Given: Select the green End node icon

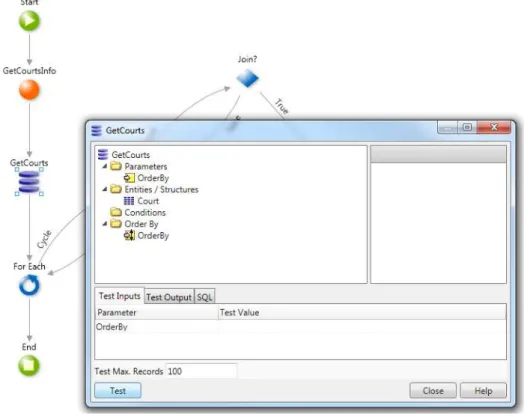Looking at the screenshot, I should click(29, 366).
